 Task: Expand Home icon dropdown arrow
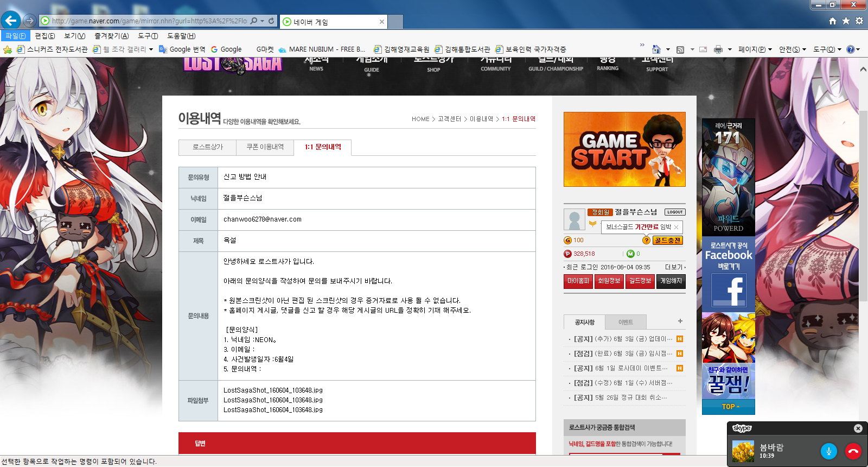point(668,49)
